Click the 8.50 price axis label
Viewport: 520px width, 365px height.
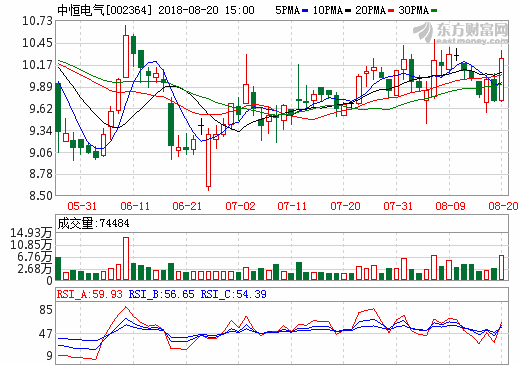tap(41, 196)
